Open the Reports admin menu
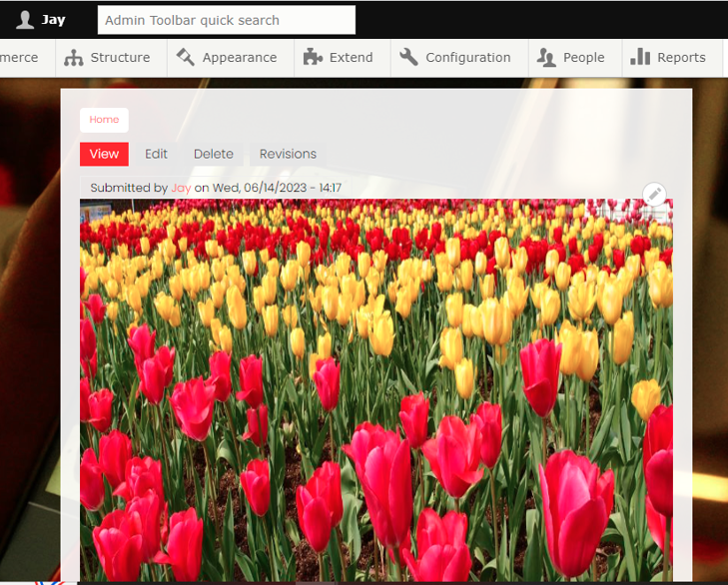Image resolution: width=728 pixels, height=585 pixels. tap(672, 58)
